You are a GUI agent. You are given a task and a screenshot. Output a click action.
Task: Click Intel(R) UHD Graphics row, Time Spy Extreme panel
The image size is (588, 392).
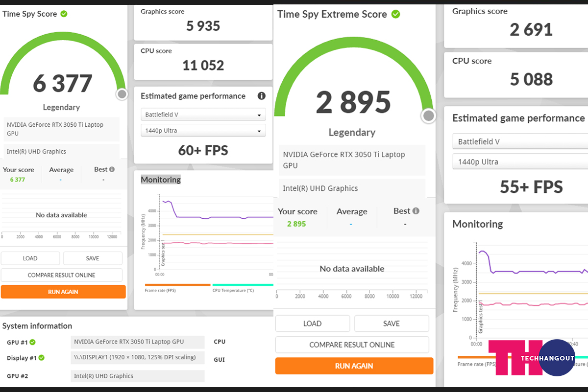[x=352, y=188]
